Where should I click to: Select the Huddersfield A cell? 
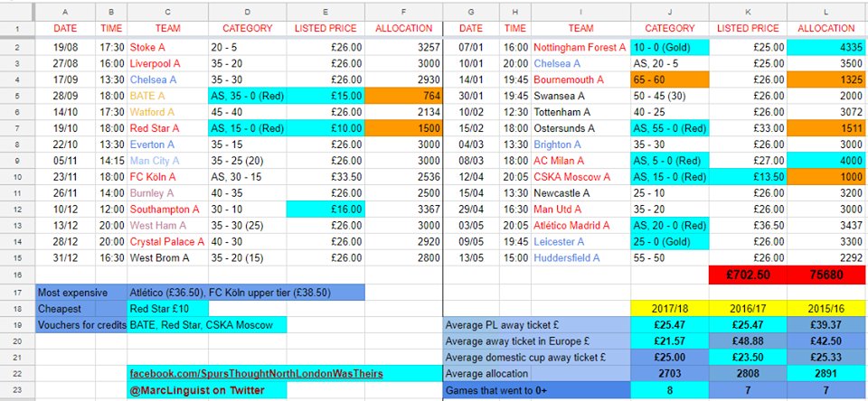coord(580,258)
